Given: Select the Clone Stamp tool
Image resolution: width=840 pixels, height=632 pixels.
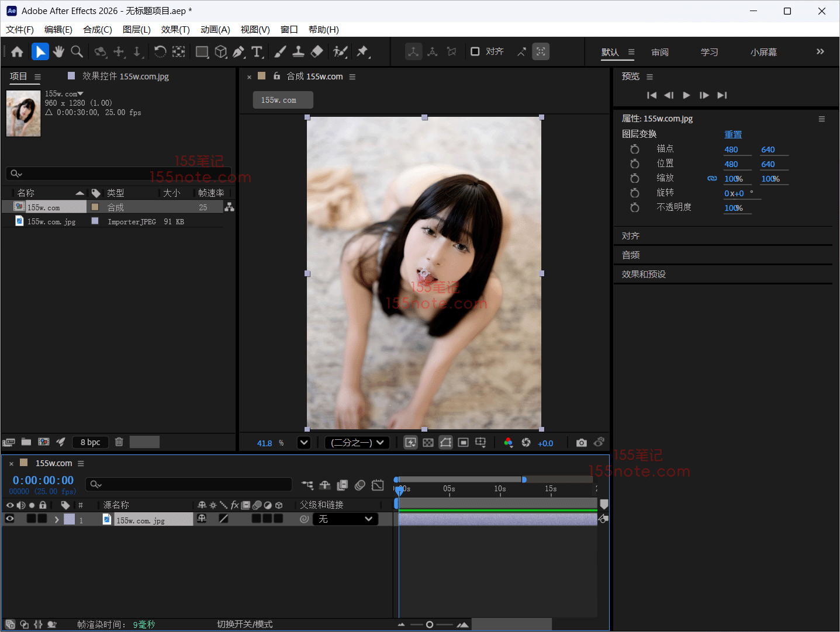Looking at the screenshot, I should (298, 52).
